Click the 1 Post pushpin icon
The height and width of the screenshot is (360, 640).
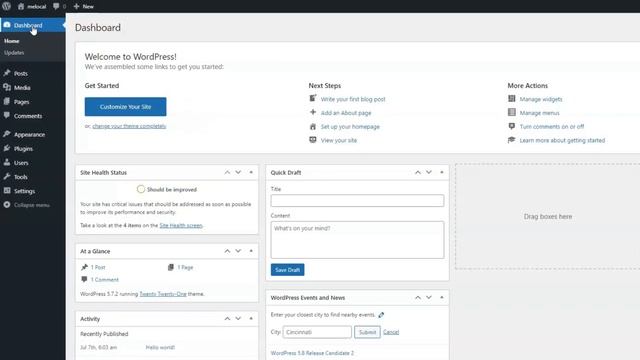(x=84, y=267)
